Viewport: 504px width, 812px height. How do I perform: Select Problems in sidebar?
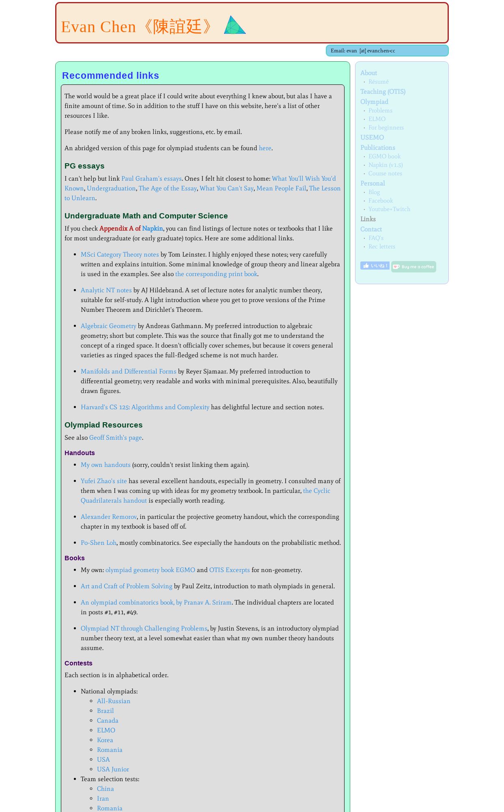[x=380, y=110]
